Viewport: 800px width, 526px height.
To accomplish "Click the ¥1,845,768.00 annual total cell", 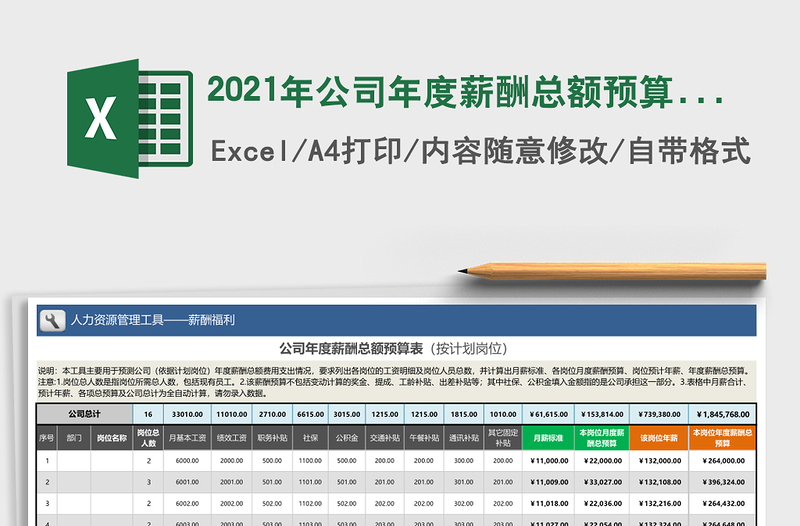I will [719, 414].
